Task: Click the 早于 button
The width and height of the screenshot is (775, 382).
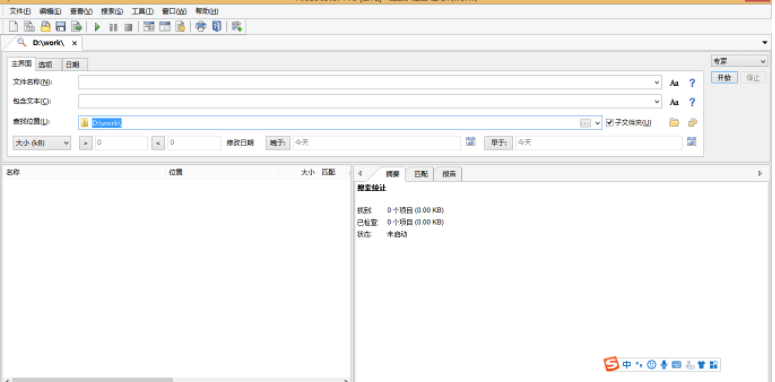Action: 498,143
